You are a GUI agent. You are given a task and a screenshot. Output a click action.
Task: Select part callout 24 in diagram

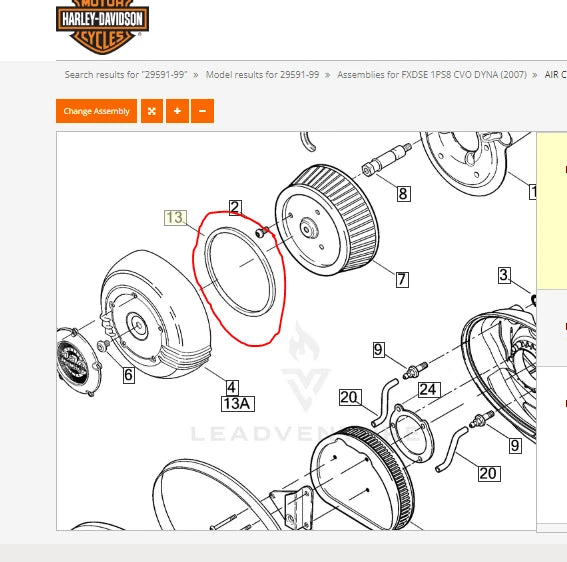coord(429,390)
